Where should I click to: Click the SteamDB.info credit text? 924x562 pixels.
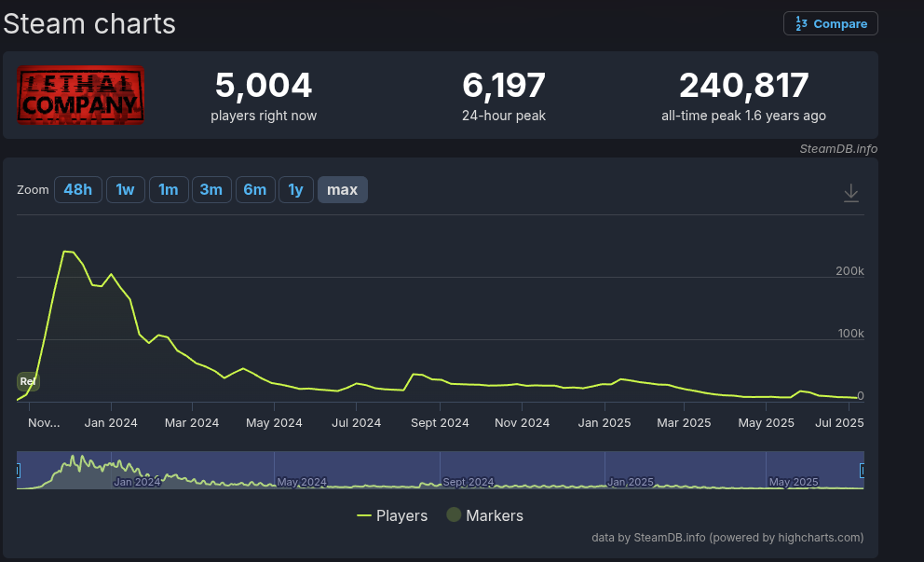(x=838, y=148)
